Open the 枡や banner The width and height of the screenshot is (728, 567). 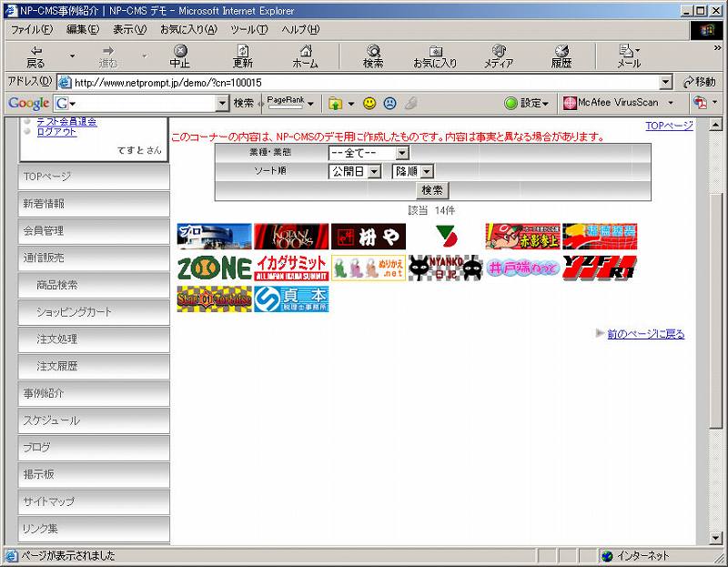pyautogui.click(x=369, y=237)
